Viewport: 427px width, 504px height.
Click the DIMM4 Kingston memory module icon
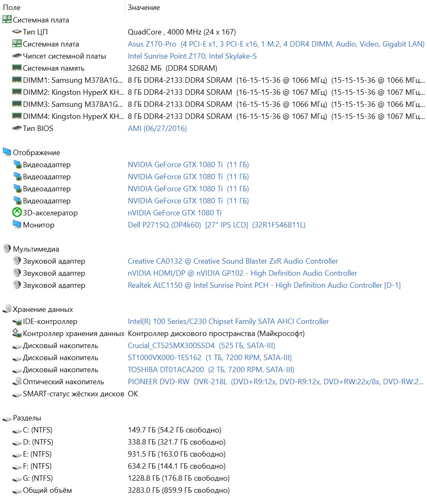coord(17,116)
